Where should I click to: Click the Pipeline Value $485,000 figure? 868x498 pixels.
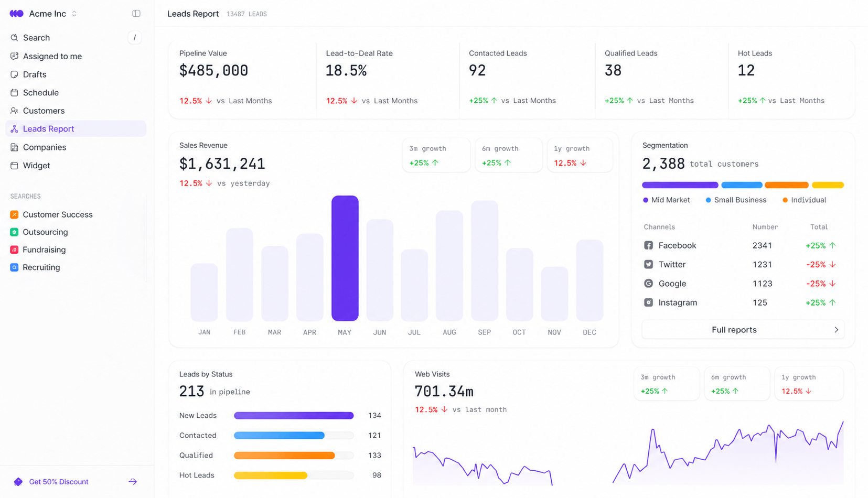pyautogui.click(x=213, y=71)
